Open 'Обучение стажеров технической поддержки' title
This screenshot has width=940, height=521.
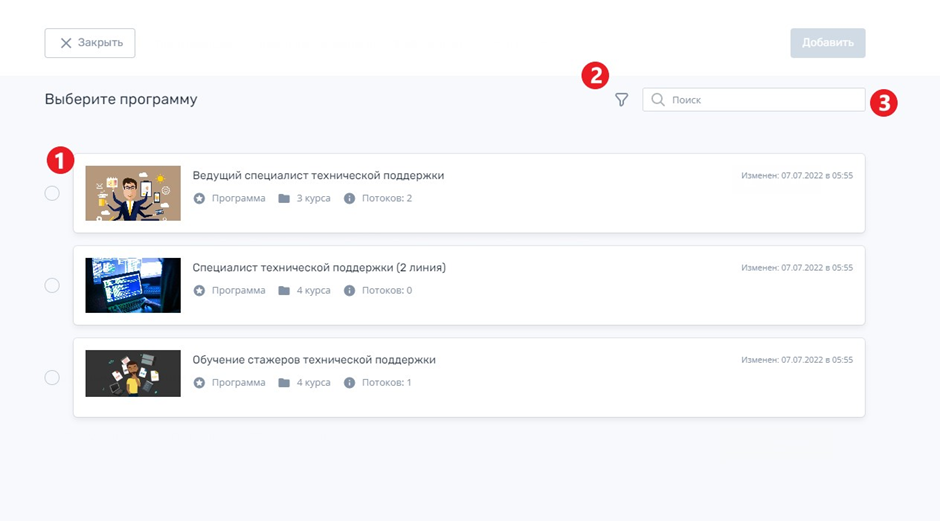tap(314, 360)
